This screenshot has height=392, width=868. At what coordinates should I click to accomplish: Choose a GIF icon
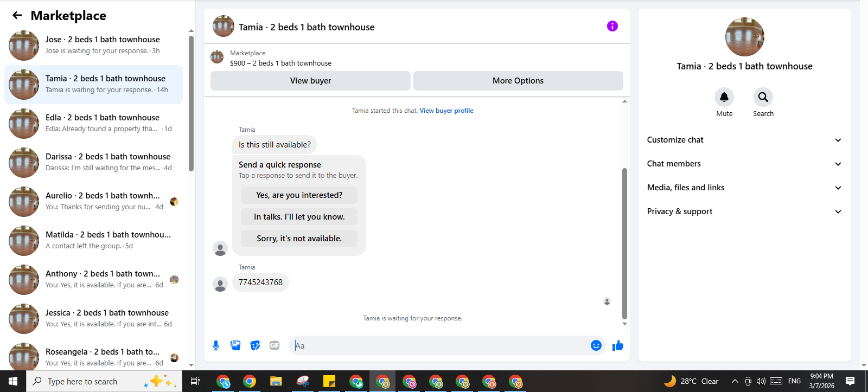click(275, 345)
